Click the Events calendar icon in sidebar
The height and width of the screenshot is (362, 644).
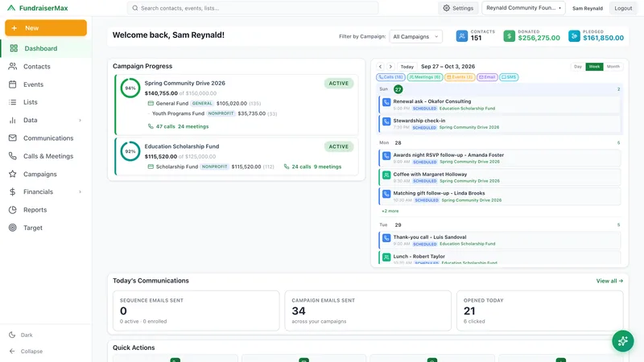13,84
